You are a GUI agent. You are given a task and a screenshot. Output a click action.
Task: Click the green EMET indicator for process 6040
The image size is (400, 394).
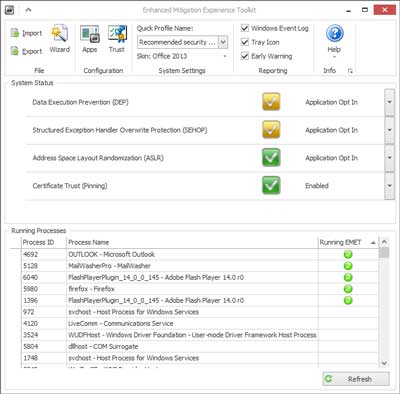348,277
